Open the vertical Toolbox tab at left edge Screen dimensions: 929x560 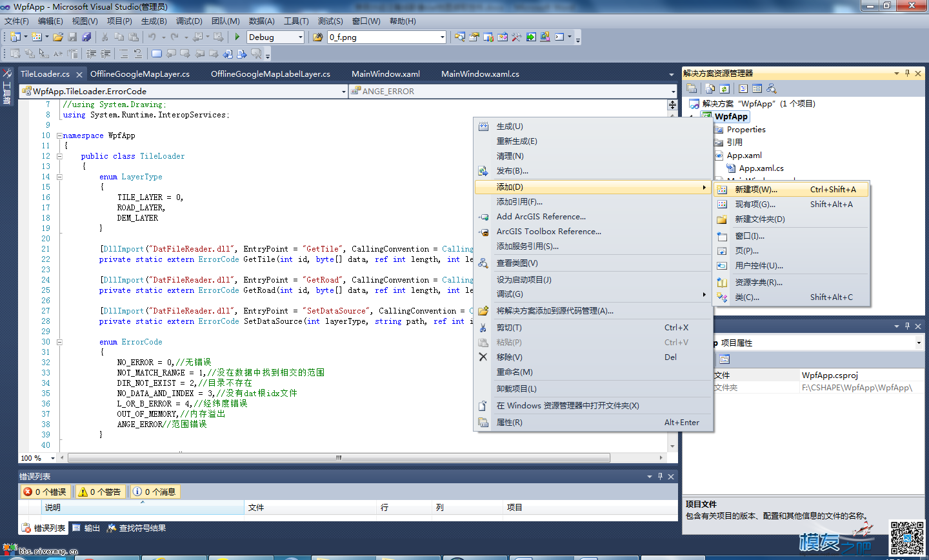[x=7, y=86]
